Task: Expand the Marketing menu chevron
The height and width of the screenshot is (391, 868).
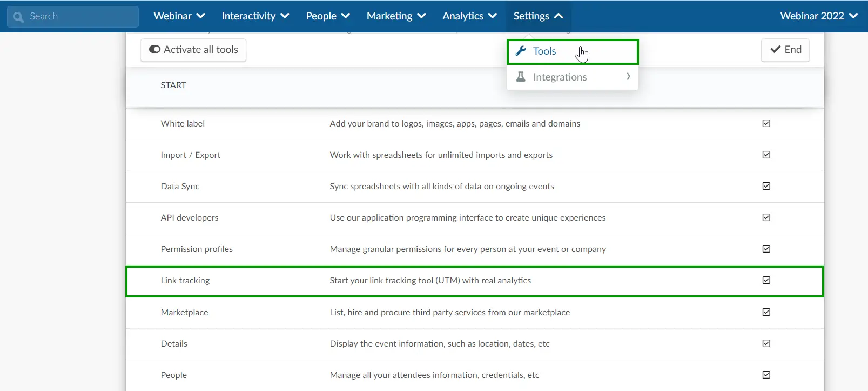Action: [421, 16]
